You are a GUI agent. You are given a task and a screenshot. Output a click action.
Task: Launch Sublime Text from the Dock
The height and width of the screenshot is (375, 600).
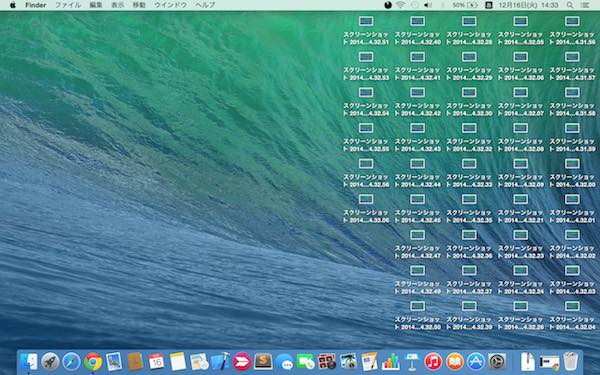(x=263, y=362)
